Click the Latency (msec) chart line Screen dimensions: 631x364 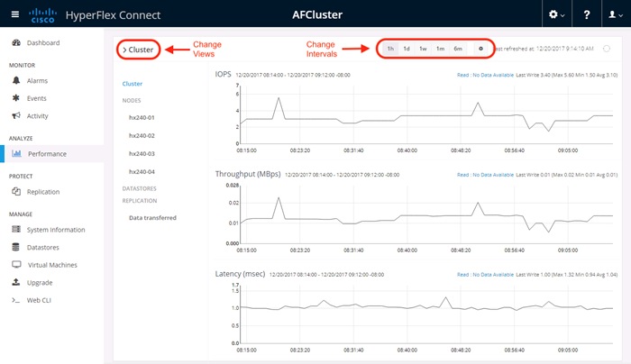tap(426, 307)
